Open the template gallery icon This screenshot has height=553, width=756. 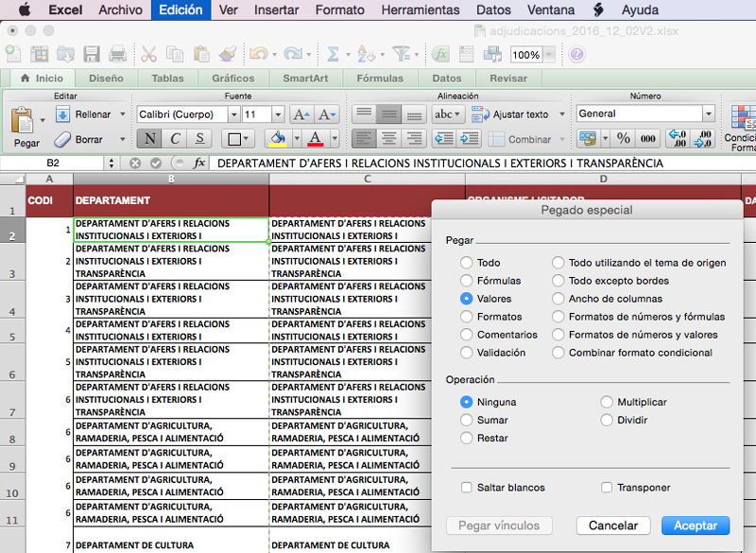pos(39,54)
